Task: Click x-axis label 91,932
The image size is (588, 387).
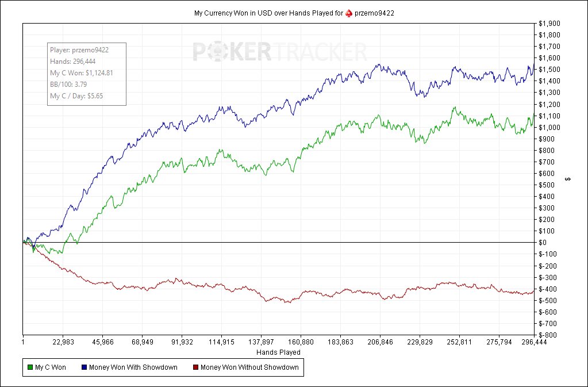Action: click(182, 342)
